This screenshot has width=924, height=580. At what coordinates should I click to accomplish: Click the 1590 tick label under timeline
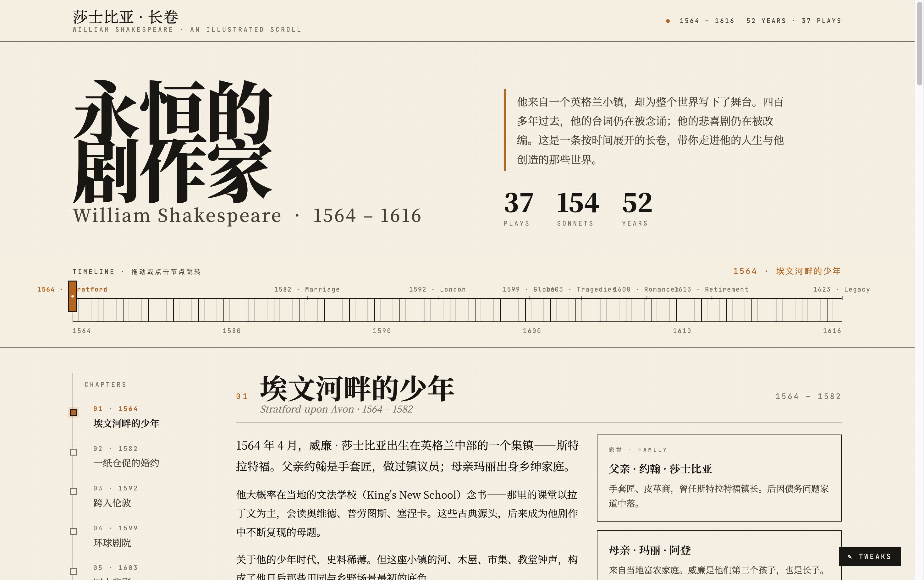click(382, 331)
